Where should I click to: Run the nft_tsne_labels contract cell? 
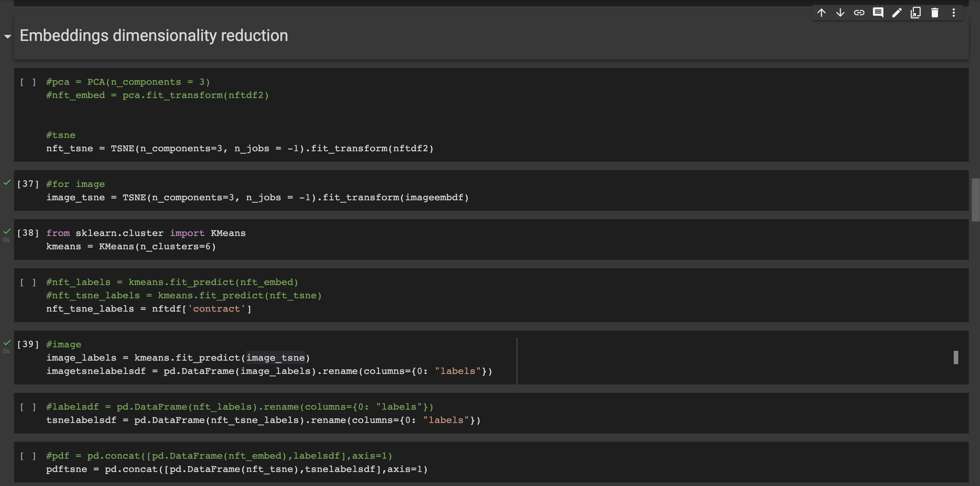pos(28,282)
